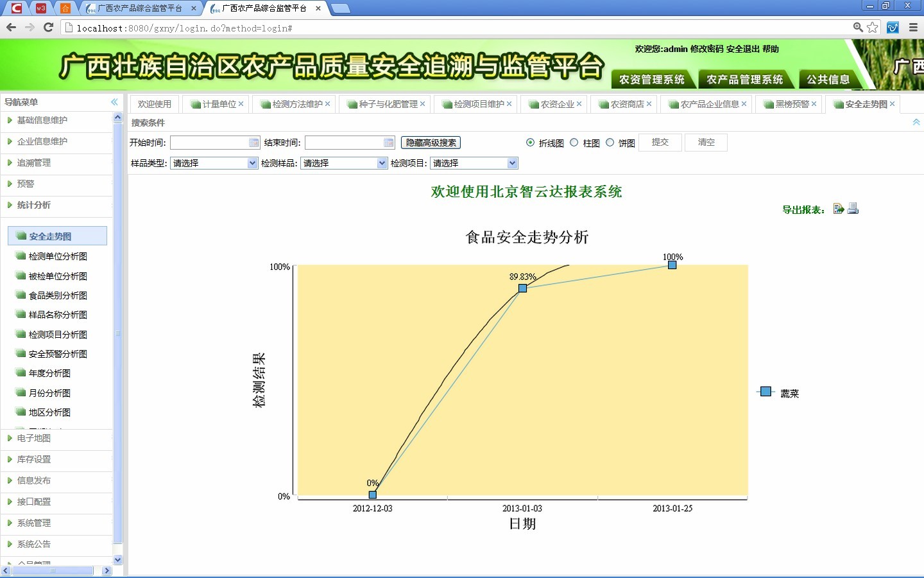Viewport: 924px width, 578px height.
Task: Click the 提交 submit button
Action: (x=660, y=143)
